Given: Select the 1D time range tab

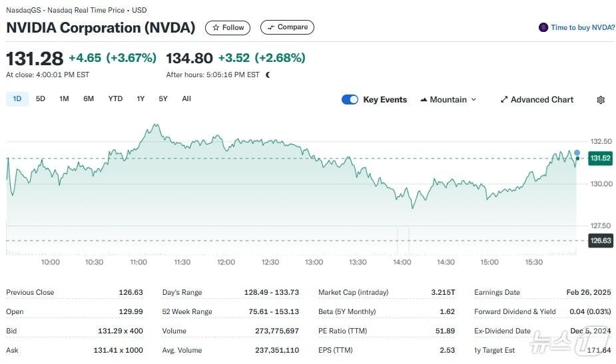Looking at the screenshot, I should [x=17, y=99].
